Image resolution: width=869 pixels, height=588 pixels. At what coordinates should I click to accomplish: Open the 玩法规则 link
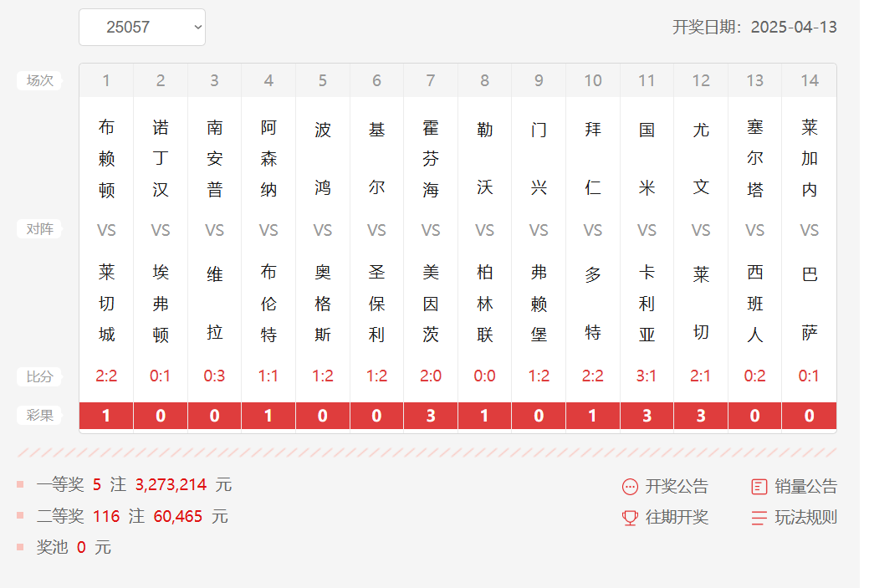point(805,518)
